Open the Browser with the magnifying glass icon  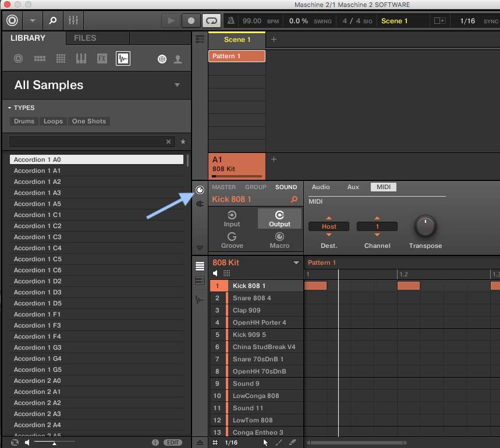click(52, 20)
